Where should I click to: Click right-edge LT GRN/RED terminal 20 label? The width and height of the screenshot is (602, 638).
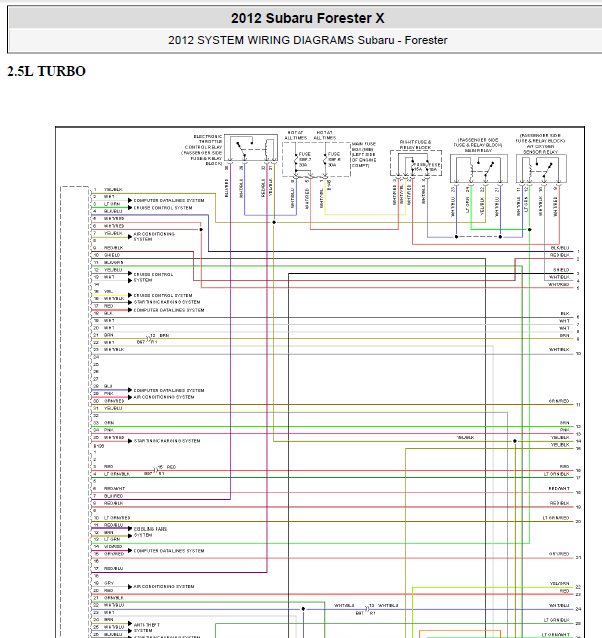click(x=556, y=518)
